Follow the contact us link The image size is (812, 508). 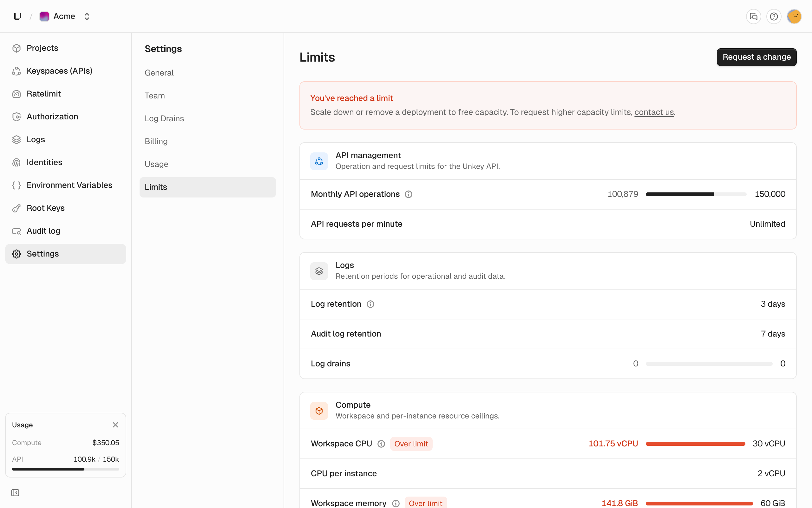tap(654, 112)
